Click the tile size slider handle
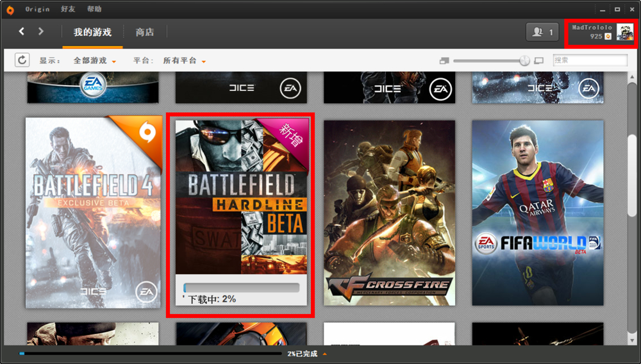The height and width of the screenshot is (364, 641). point(524,60)
